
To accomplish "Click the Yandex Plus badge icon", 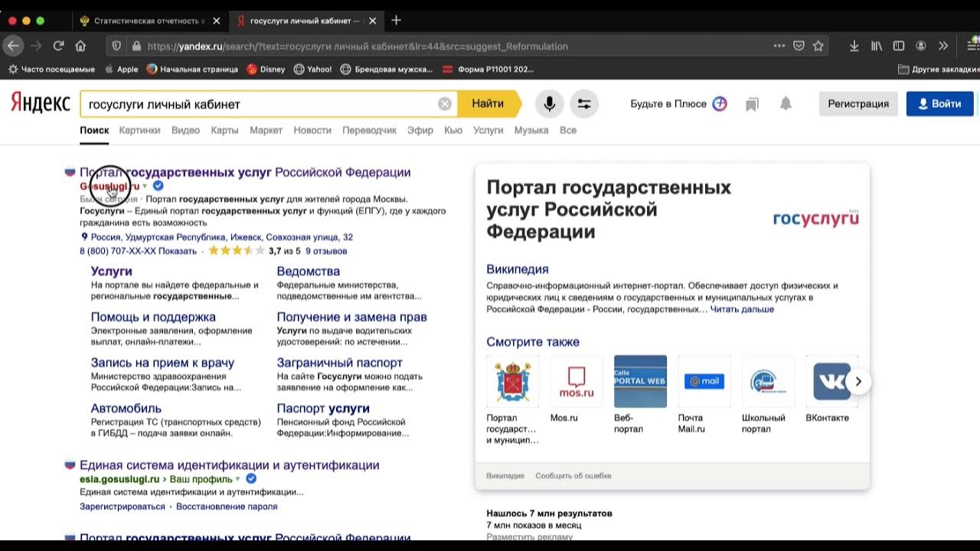I will 720,103.
